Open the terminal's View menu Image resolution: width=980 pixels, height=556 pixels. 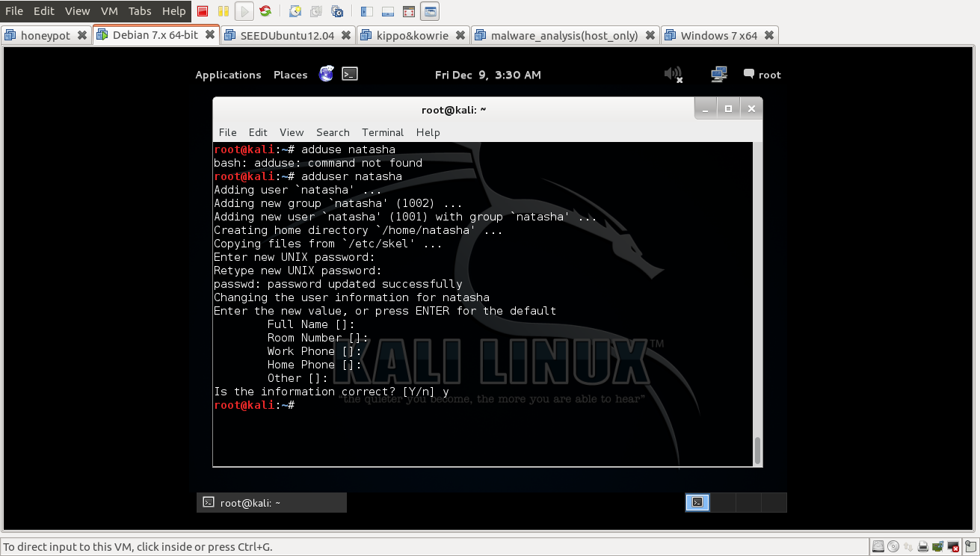[292, 132]
